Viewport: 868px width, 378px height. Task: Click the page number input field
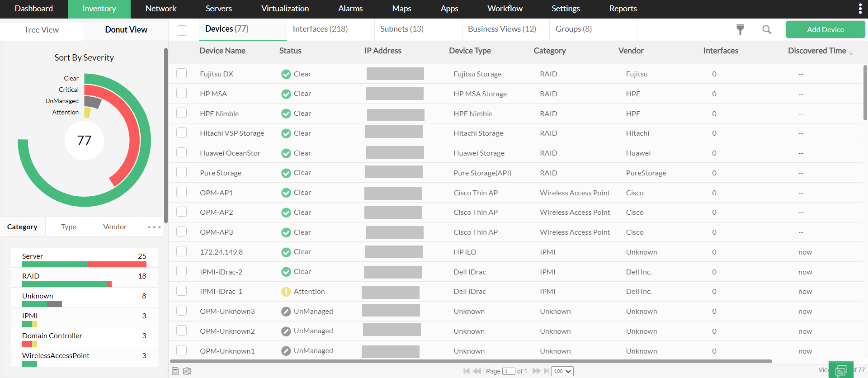pyautogui.click(x=508, y=371)
